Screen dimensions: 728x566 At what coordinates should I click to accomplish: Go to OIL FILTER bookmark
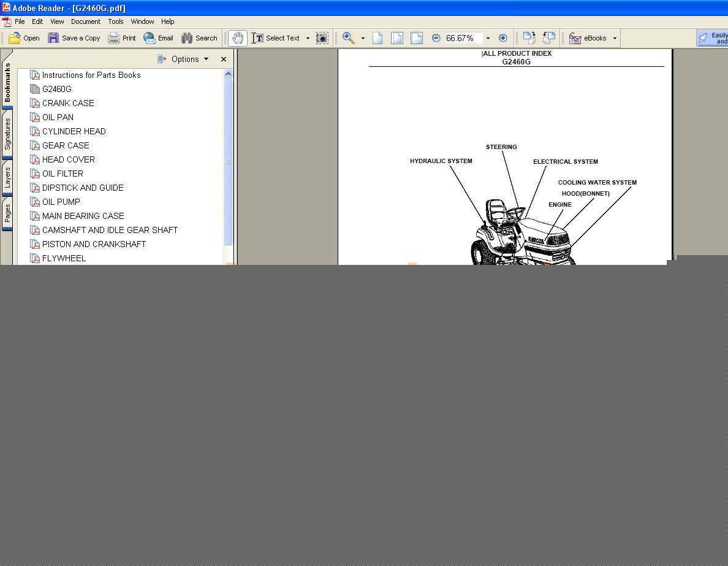coord(63,174)
